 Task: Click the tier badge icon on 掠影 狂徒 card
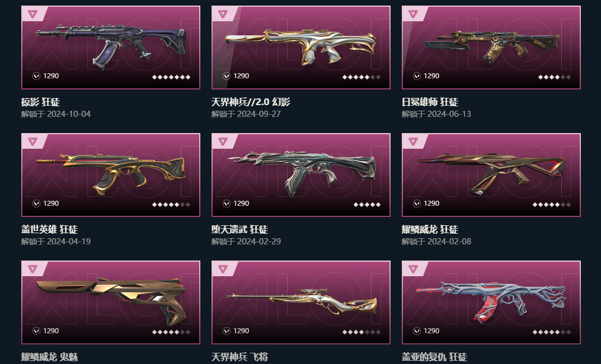[32, 14]
